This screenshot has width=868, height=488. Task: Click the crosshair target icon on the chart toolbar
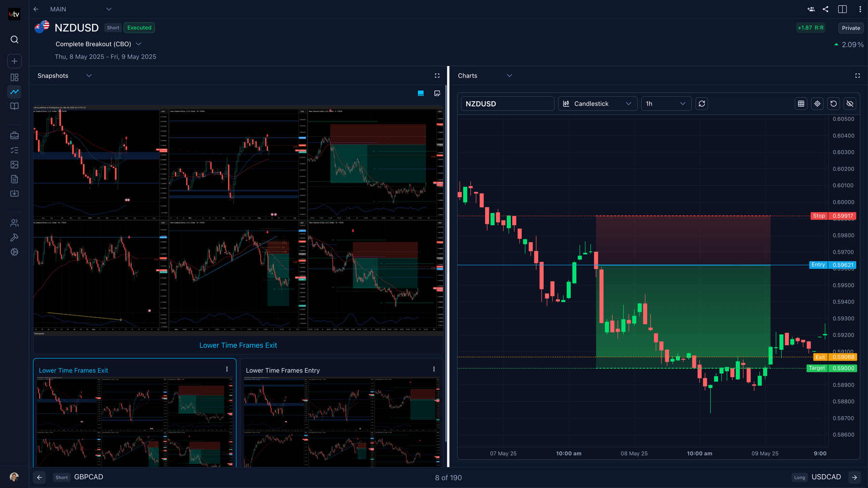tap(817, 103)
